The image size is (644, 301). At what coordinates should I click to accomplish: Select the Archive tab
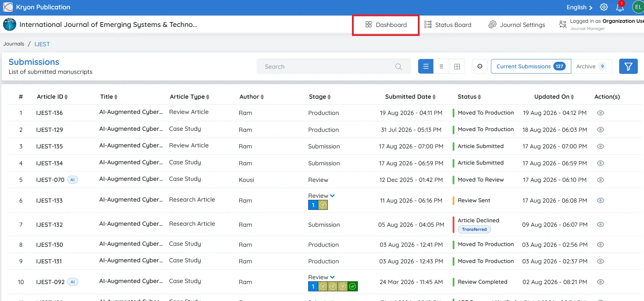click(591, 66)
